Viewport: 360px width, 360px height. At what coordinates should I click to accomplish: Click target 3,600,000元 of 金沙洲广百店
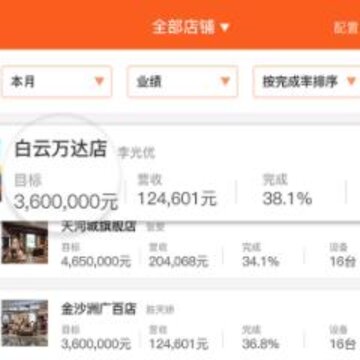[x=96, y=344]
